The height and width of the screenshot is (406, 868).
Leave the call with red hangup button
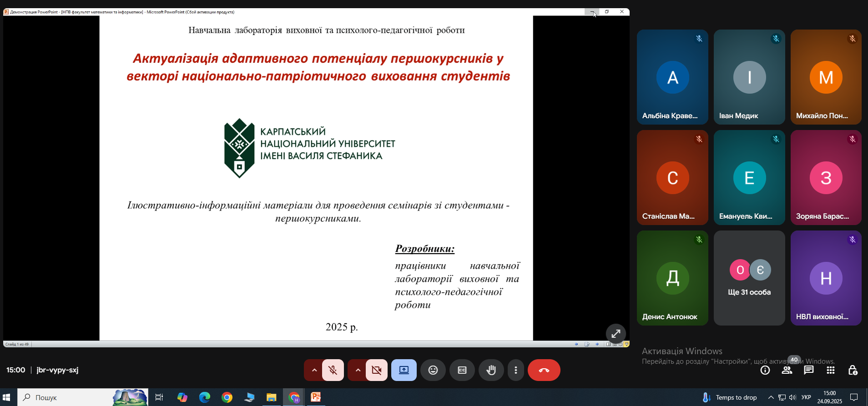click(x=544, y=370)
